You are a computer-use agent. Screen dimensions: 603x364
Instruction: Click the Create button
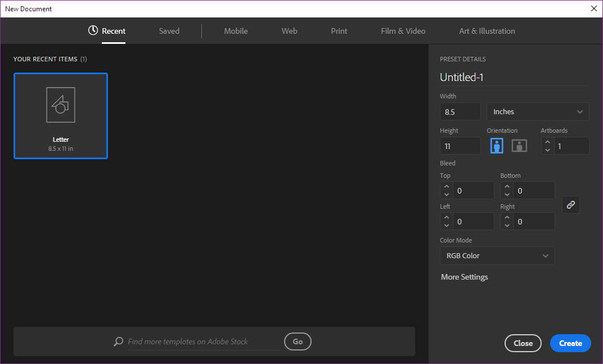coord(570,343)
